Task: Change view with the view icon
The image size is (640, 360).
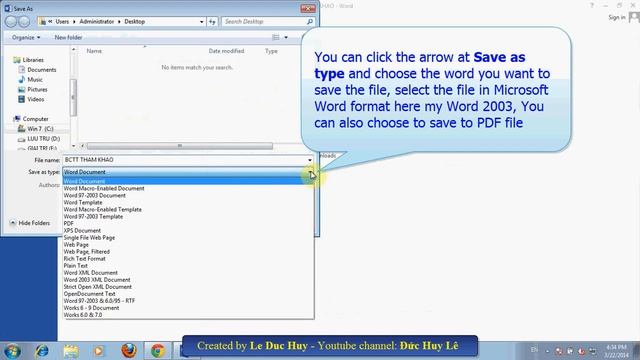Action: [276, 38]
